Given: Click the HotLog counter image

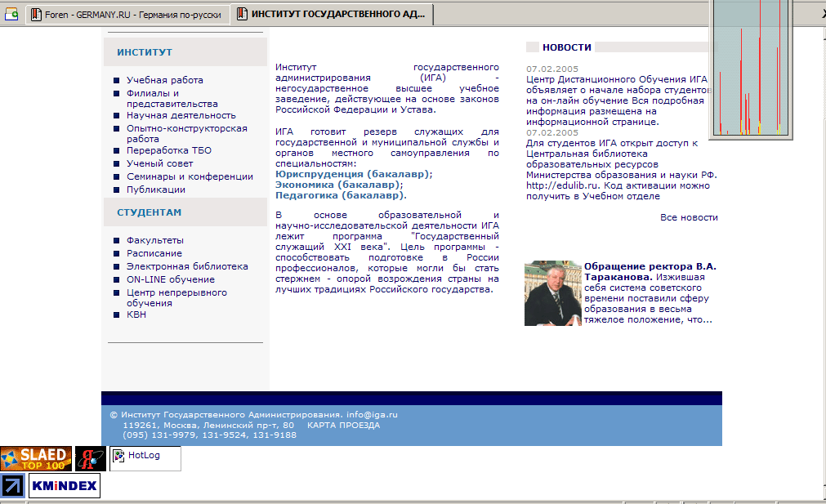Looking at the screenshot, I should tap(145, 459).
